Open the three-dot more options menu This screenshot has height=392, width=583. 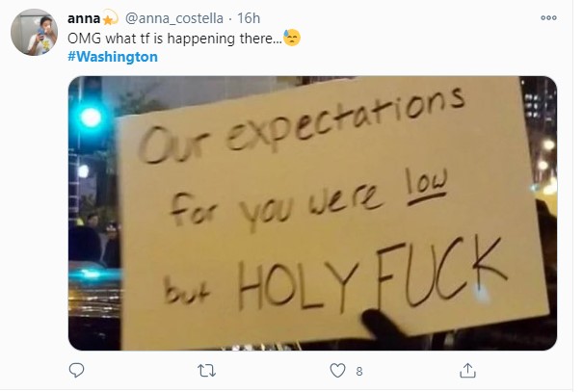548,17
